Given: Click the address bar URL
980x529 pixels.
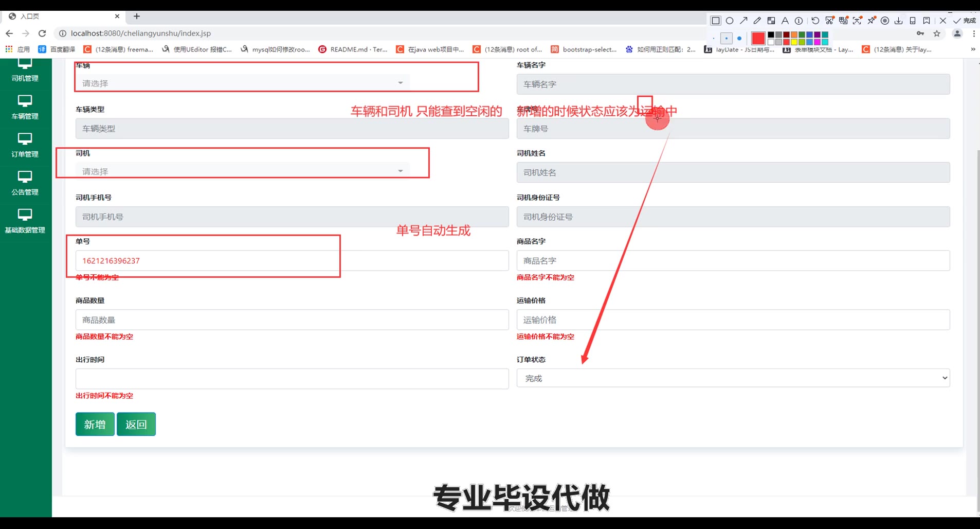Looking at the screenshot, I should [x=141, y=33].
